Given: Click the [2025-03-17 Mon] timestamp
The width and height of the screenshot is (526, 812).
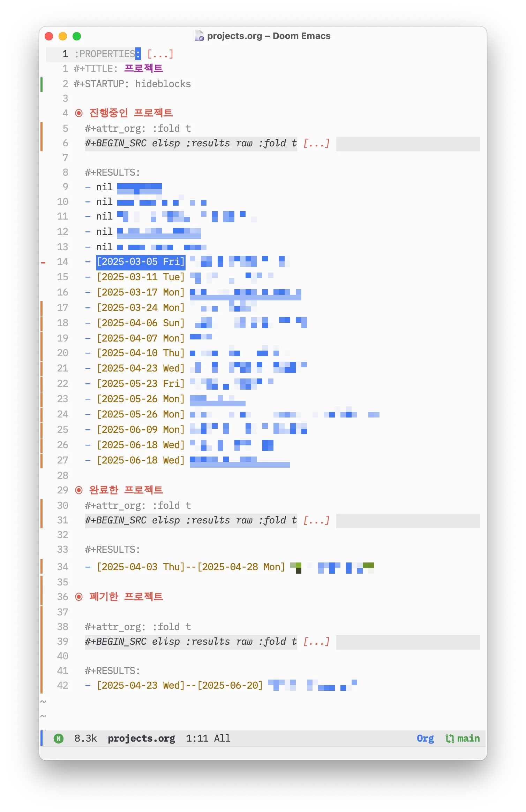Looking at the screenshot, I should (141, 292).
